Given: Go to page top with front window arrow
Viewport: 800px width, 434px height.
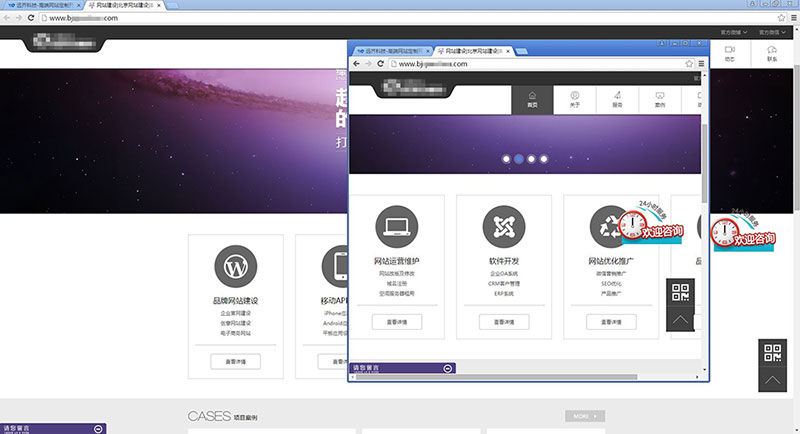Looking at the screenshot, I should (x=680, y=320).
